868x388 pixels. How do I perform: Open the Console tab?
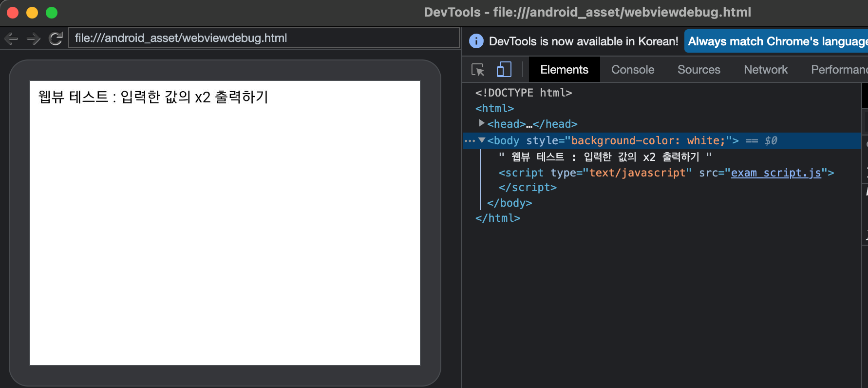633,70
